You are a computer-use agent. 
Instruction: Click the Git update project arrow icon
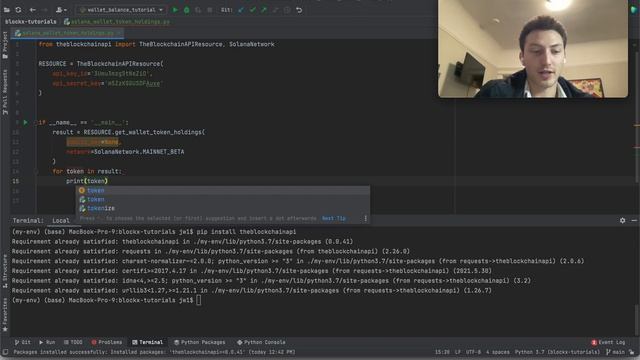(x=241, y=10)
